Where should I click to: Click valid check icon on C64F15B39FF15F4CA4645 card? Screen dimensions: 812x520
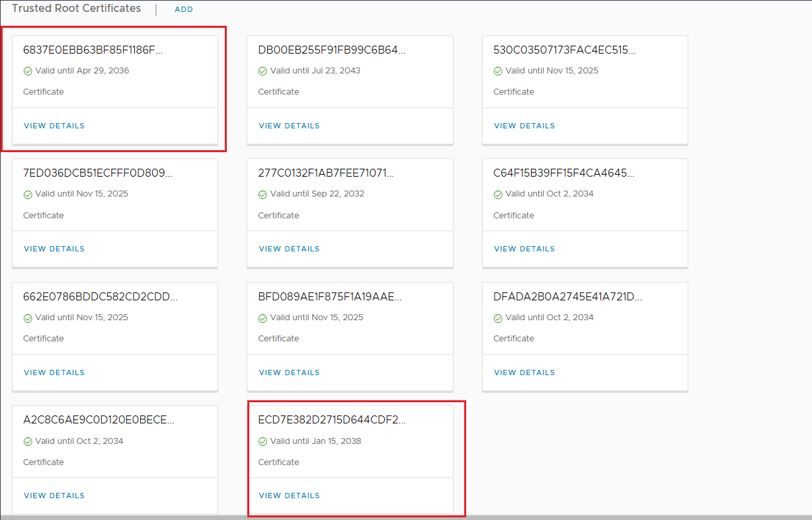point(498,195)
